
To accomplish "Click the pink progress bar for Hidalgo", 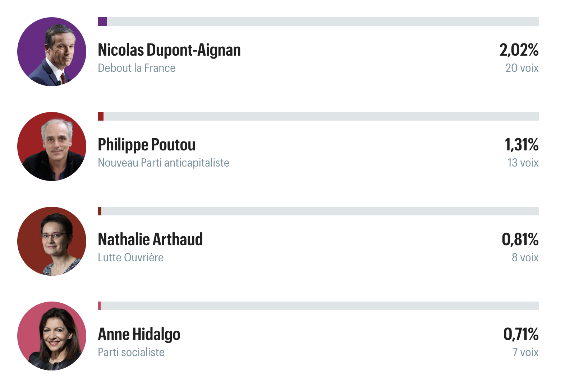I will (x=318, y=306).
